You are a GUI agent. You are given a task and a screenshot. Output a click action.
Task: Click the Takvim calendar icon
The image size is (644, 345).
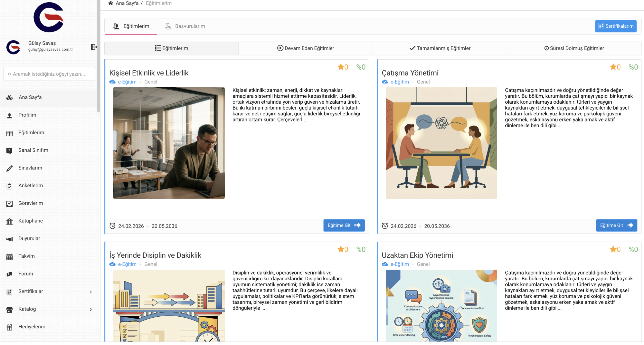pyautogui.click(x=10, y=257)
